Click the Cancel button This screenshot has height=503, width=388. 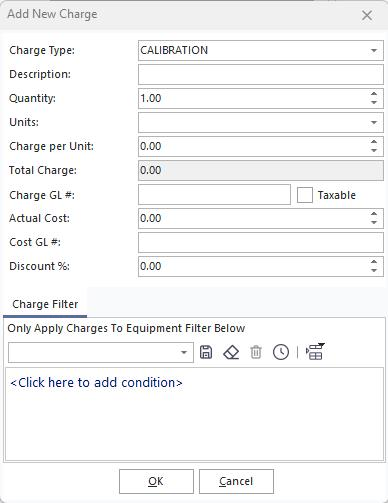(x=236, y=481)
